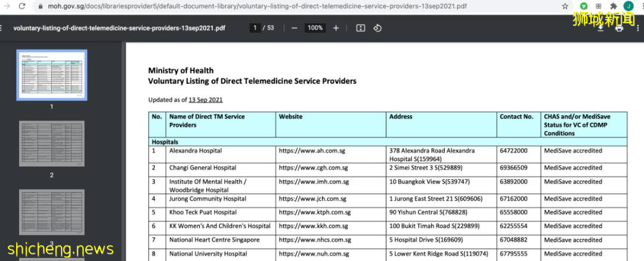Rotate the PDF counterclockwise
The width and height of the screenshot is (644, 261).
(x=377, y=28)
